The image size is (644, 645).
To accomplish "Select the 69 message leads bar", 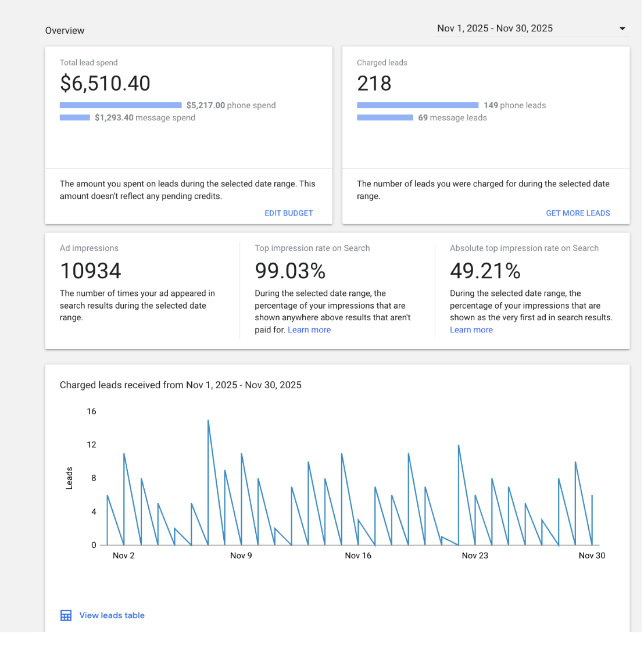I will [x=385, y=117].
